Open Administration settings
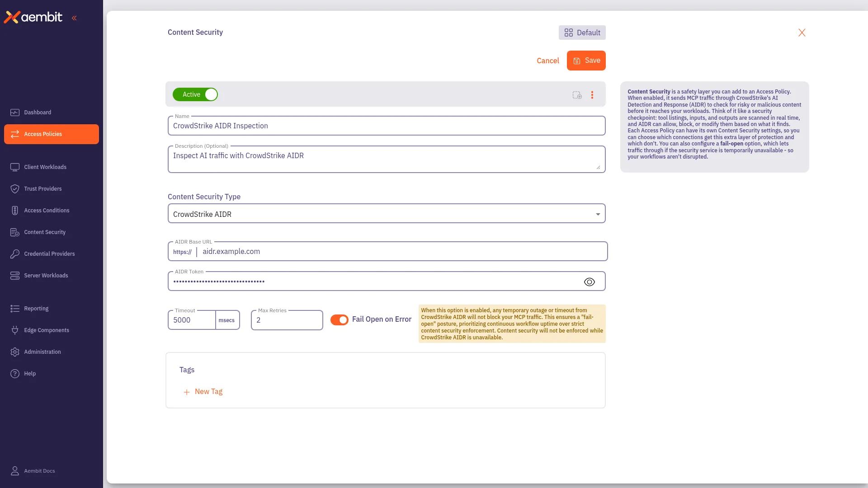Viewport: 868px width, 488px height. click(52, 352)
